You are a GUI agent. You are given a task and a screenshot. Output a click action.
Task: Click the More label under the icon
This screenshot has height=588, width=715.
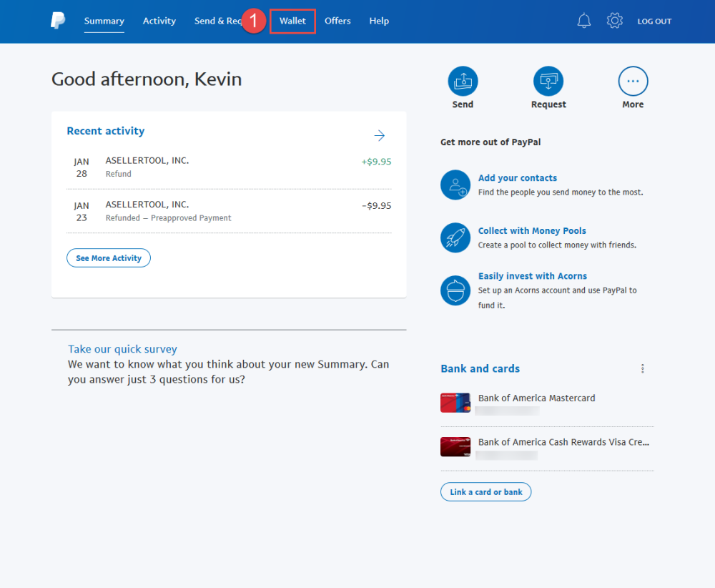point(633,104)
